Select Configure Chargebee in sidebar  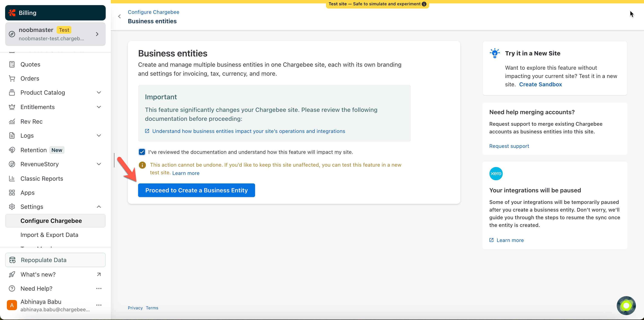(x=51, y=221)
